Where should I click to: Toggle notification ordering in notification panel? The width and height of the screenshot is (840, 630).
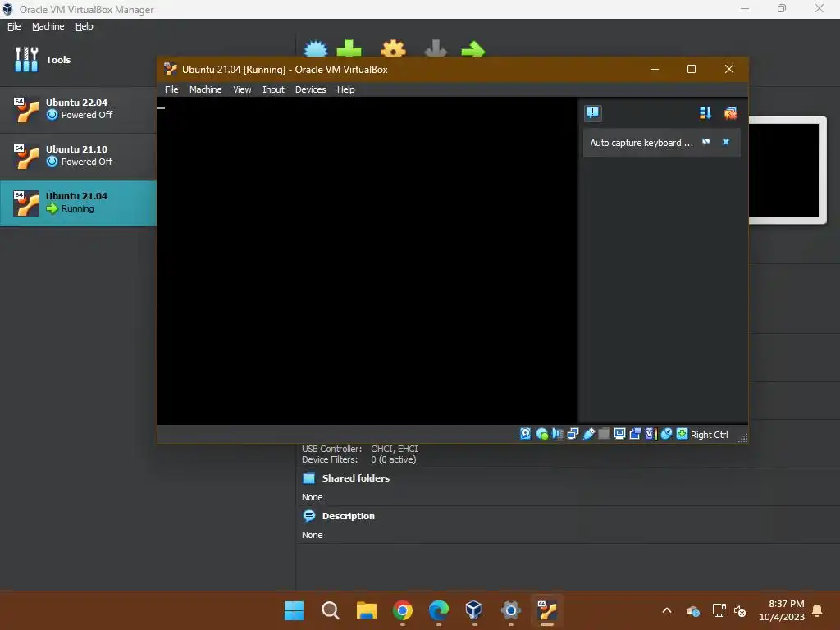pos(705,113)
